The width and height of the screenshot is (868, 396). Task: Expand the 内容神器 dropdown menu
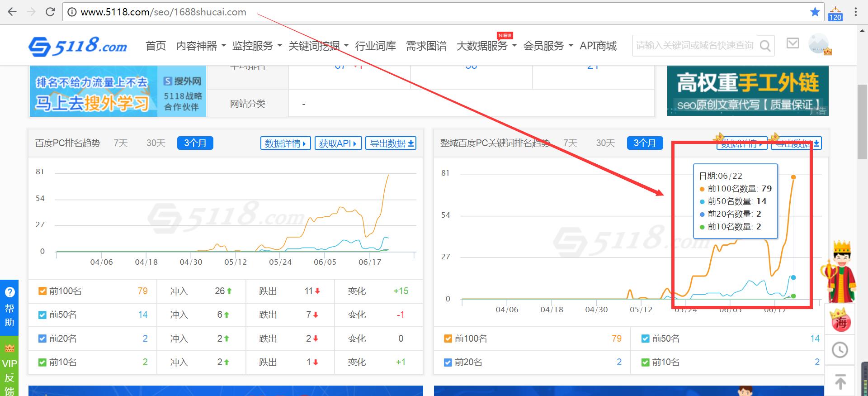pos(201,46)
